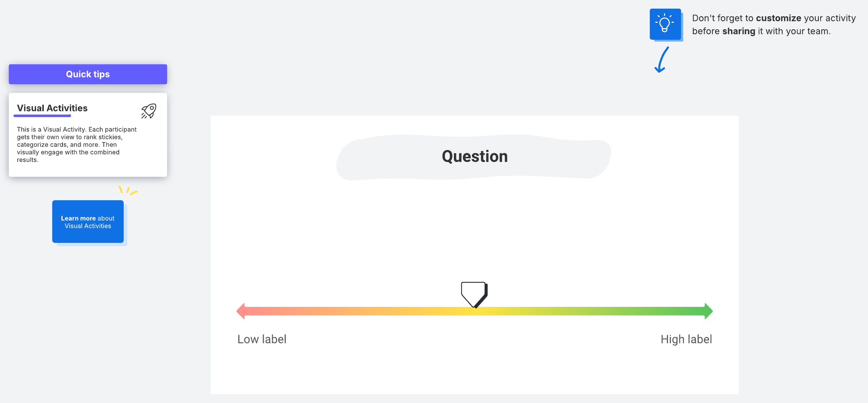Image resolution: width=868 pixels, height=403 pixels.
Task: Select the pentagon marker on the rating scale
Action: [474, 293]
